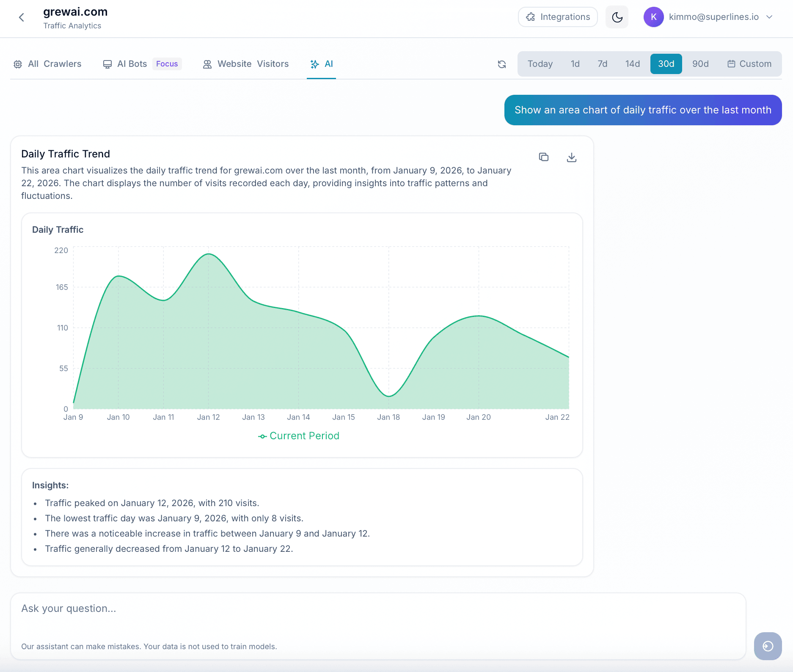Select the AI sparkle tab icon
This screenshot has height=672, width=793.
point(314,64)
